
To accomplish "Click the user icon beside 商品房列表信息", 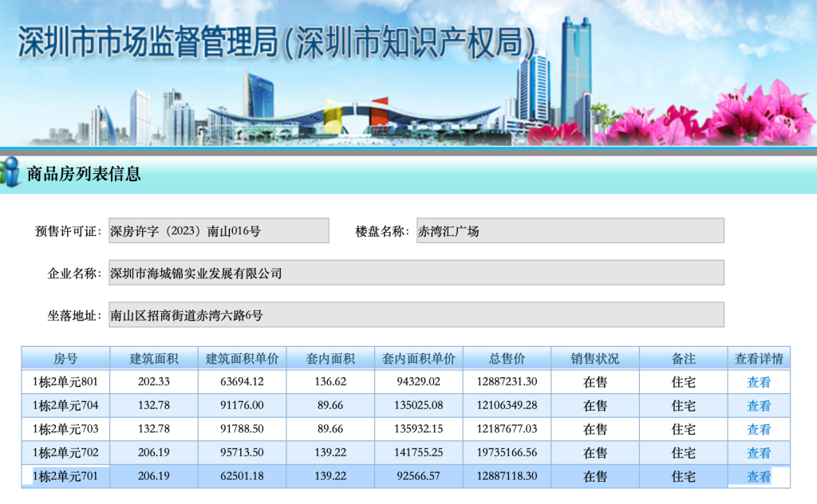I will coord(10,173).
